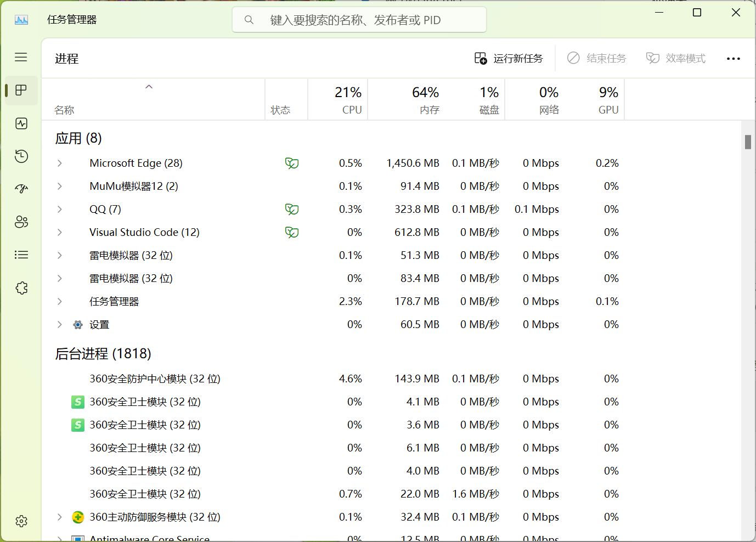Expand the first 雷电模拟器 (32 位) row
Viewport: 756px width, 542px height.
point(60,256)
